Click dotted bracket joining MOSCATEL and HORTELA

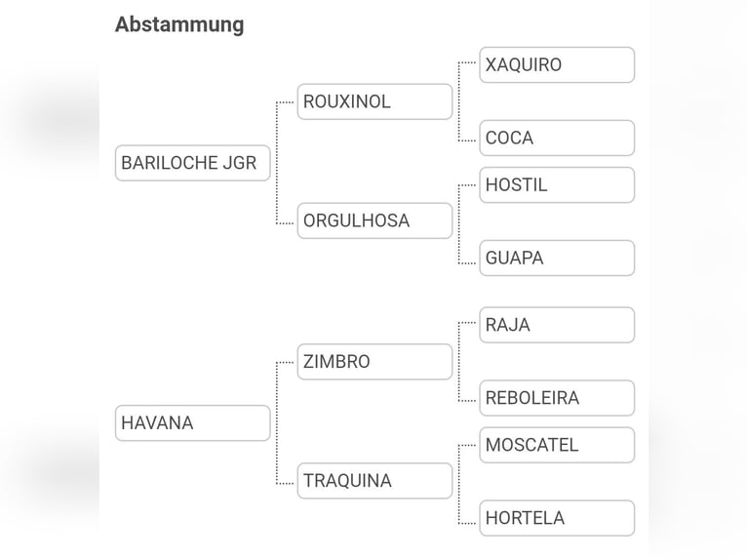pos(459,481)
